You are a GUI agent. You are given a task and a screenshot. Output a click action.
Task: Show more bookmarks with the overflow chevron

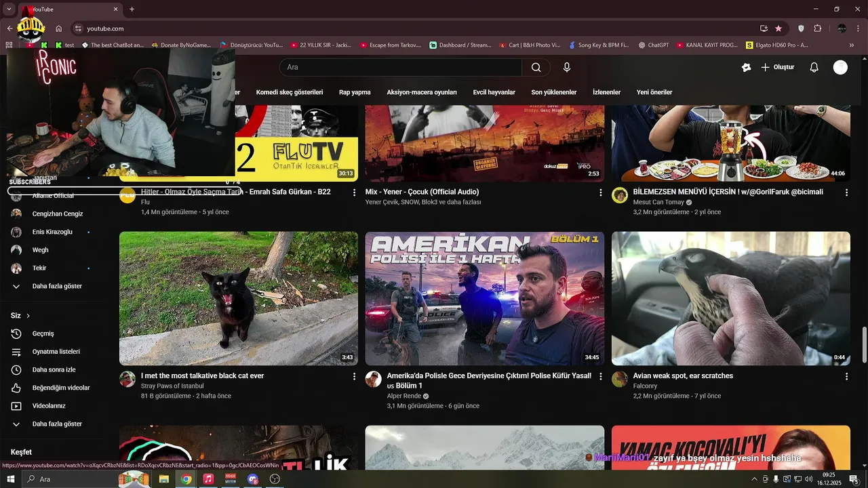click(852, 45)
